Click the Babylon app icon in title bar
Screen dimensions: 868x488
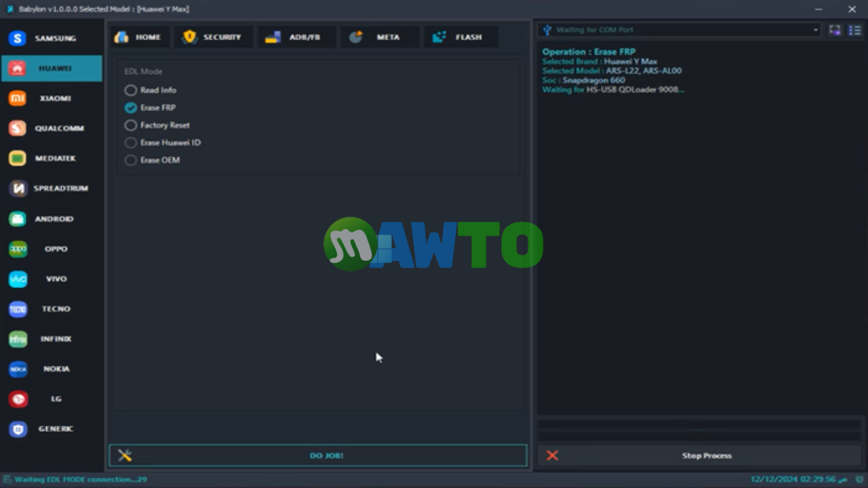pyautogui.click(x=9, y=9)
